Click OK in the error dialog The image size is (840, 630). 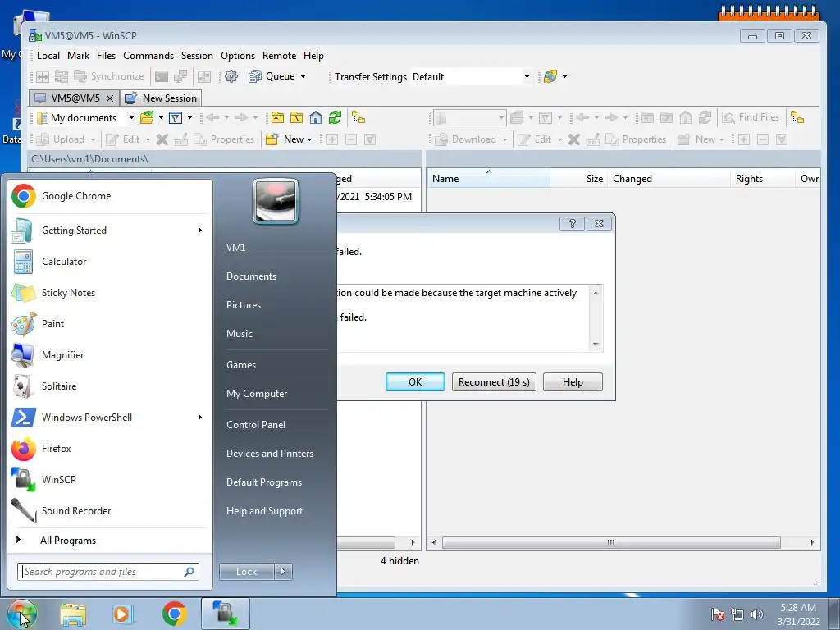point(415,382)
